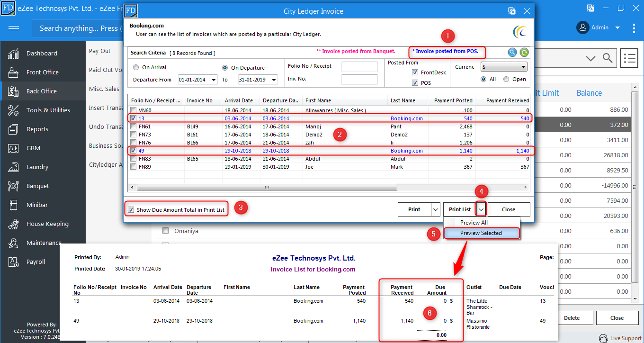This screenshot has height=343, width=644.
Task: Click the FD logo in City Ledger Invoice title bar
Action: point(131,10)
